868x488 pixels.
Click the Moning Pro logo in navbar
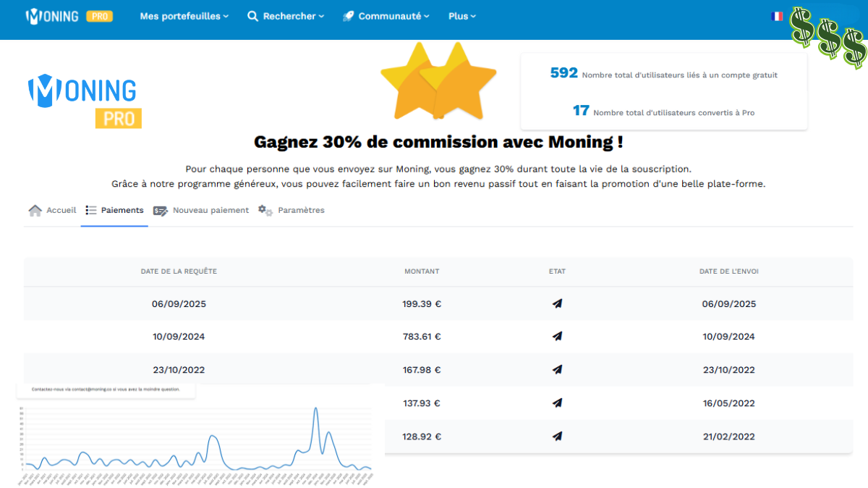(69, 16)
